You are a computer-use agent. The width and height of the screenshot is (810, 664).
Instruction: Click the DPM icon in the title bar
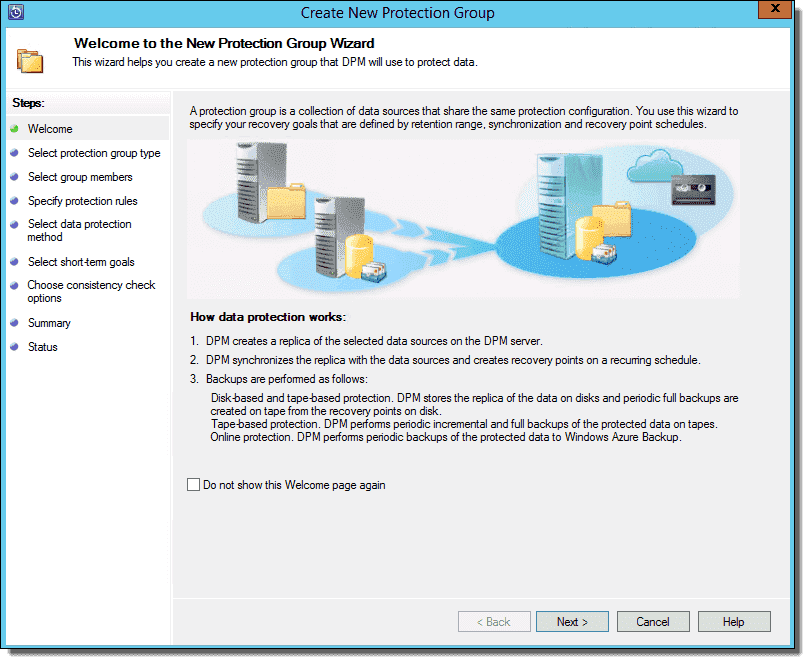pos(16,12)
